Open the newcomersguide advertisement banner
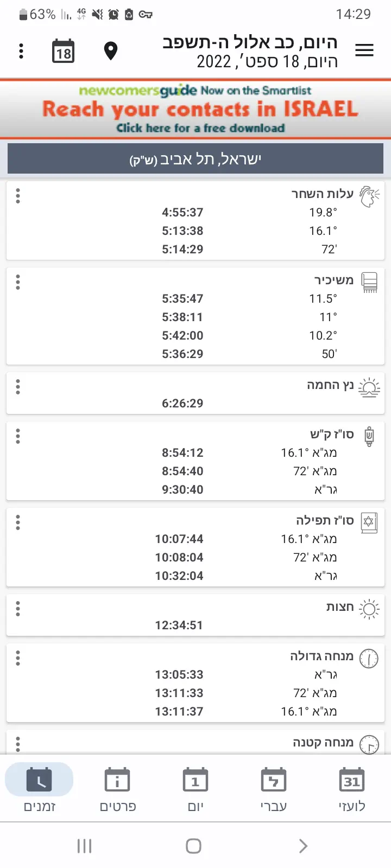391x868 pixels. click(195, 109)
